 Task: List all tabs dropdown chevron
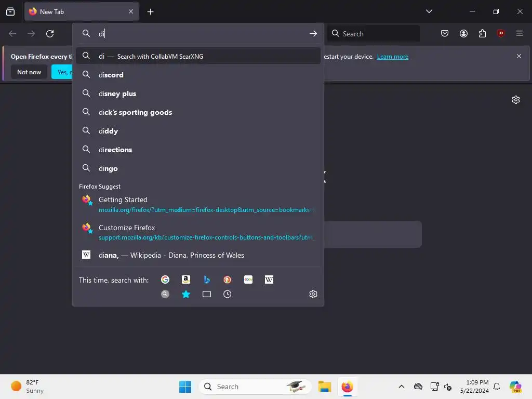pyautogui.click(x=429, y=11)
